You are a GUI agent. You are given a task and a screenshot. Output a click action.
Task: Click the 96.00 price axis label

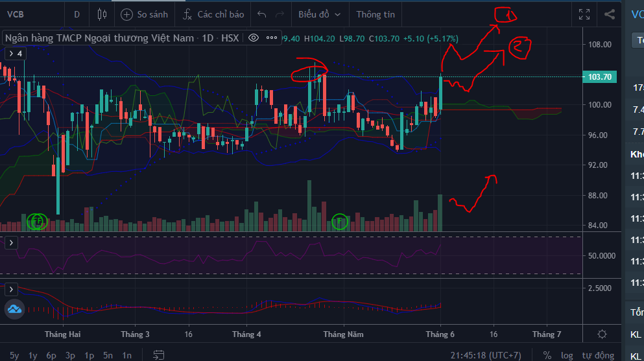click(x=597, y=135)
